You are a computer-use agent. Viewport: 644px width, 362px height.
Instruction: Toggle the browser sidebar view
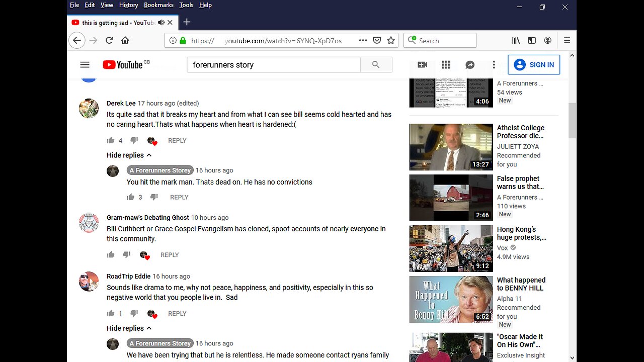(x=532, y=41)
